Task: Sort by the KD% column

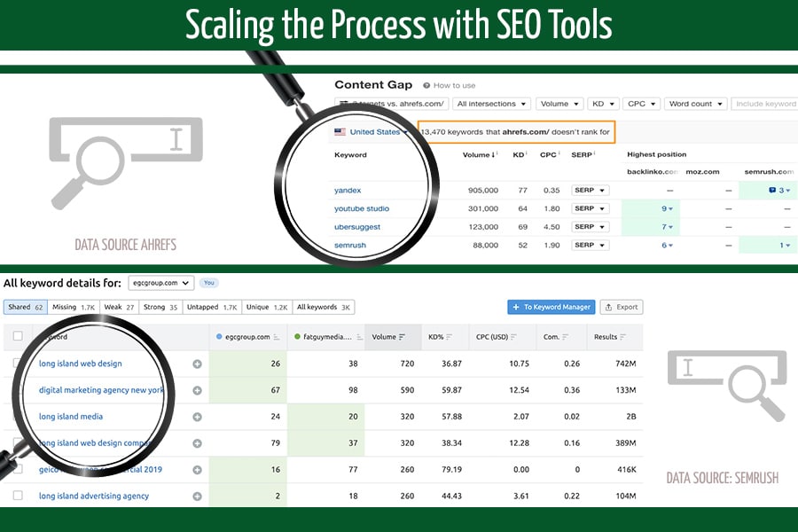Action: pos(440,337)
